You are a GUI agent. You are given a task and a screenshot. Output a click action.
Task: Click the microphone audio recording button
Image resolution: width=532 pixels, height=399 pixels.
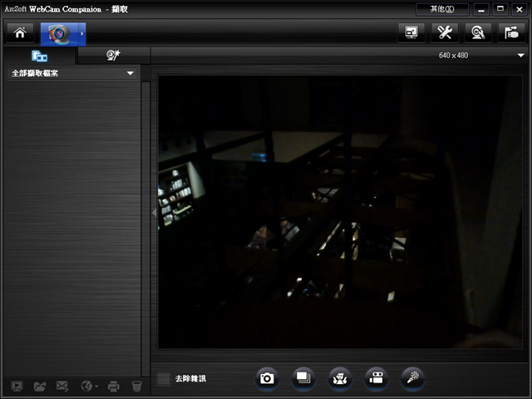[x=412, y=378]
